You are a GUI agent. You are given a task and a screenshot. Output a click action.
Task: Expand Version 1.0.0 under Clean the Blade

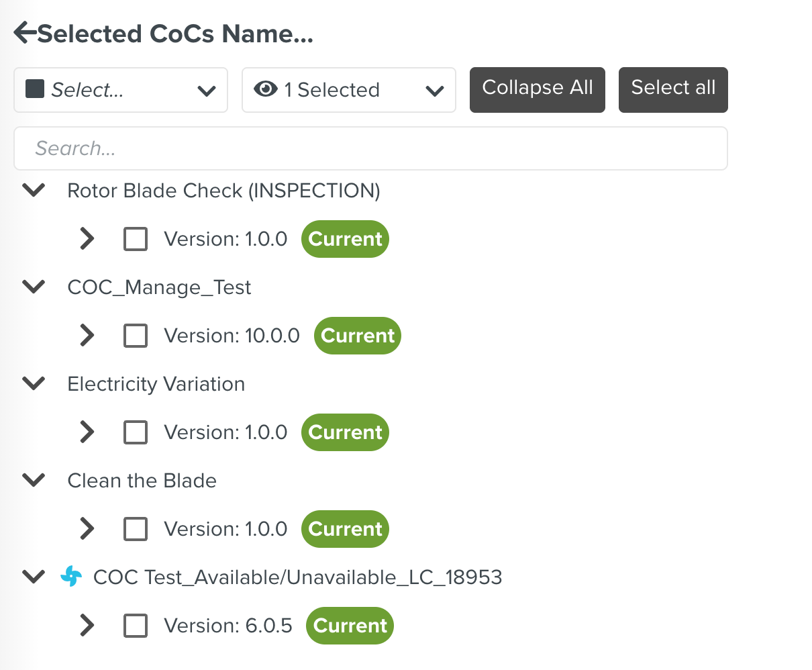coord(87,529)
